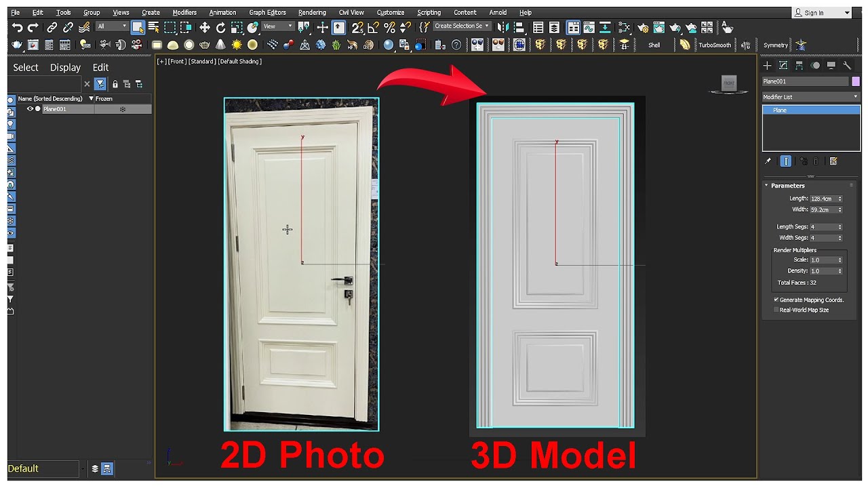Open Create Selection Set dropdown
Screen dimensions: 868x488
pyautogui.click(x=461, y=26)
